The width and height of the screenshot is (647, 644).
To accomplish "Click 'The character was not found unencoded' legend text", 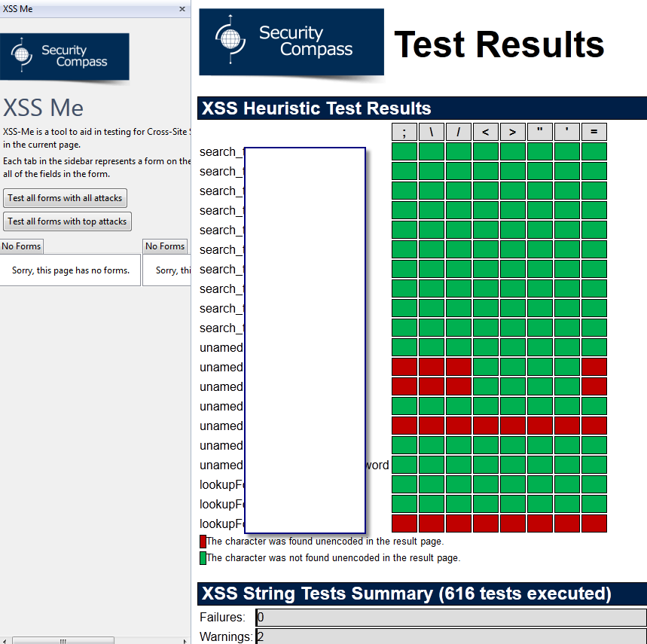I will 333,558.
